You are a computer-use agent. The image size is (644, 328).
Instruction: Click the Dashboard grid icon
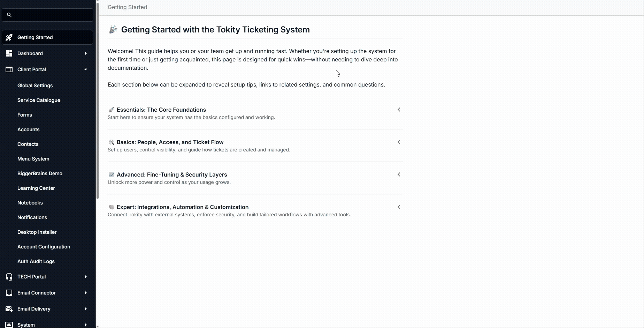pyautogui.click(x=9, y=53)
